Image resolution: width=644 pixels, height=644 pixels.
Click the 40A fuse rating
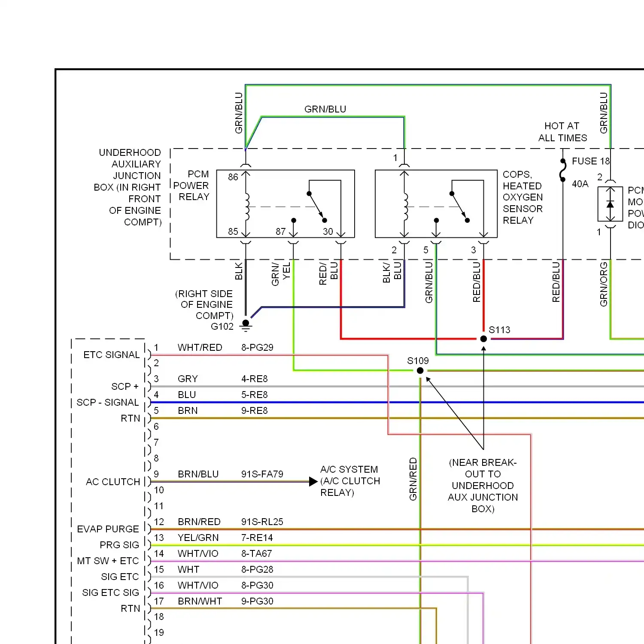pos(580,184)
